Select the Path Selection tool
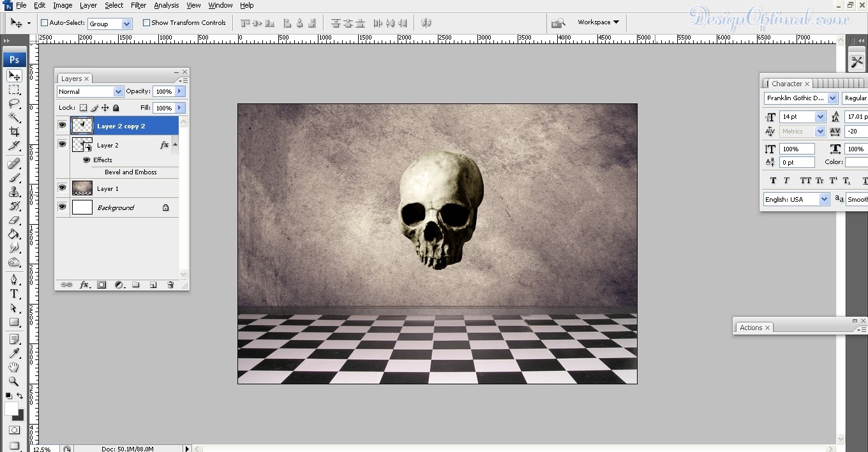The image size is (868, 452). click(14, 308)
